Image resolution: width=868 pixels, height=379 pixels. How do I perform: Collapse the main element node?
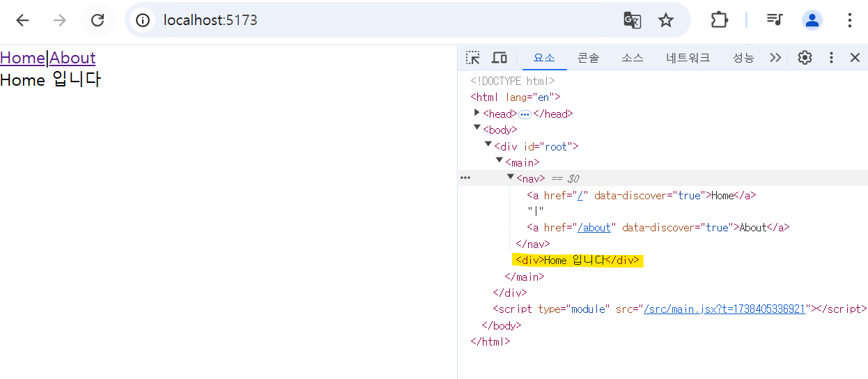[499, 160]
